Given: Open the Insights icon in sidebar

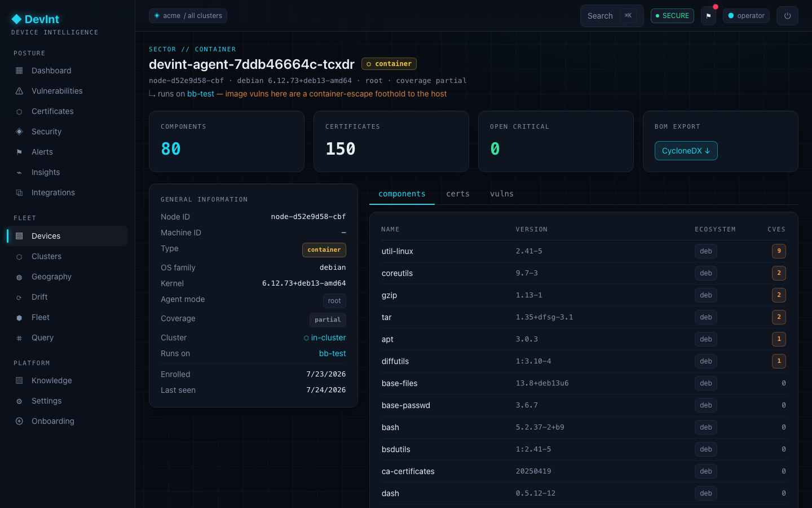Looking at the screenshot, I should coord(19,172).
